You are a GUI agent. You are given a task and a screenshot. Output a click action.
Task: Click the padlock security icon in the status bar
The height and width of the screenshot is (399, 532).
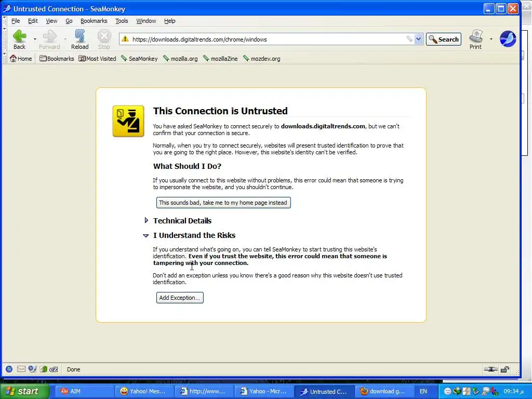(505, 369)
